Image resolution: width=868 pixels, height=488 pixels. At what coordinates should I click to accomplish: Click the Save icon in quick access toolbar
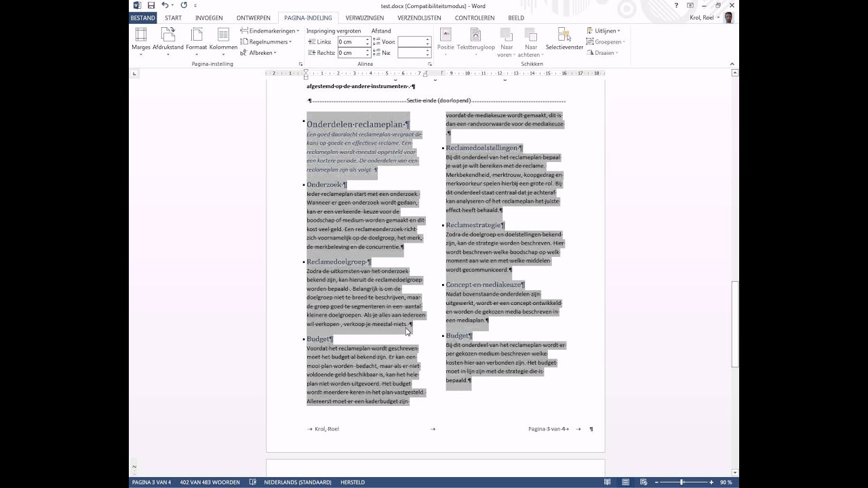tap(151, 5)
